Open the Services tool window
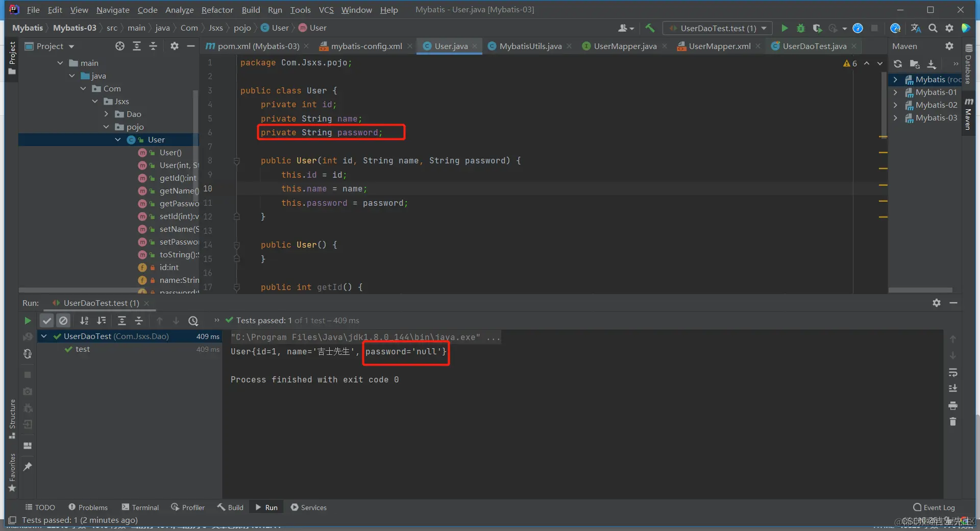Image resolution: width=980 pixels, height=531 pixels. [309, 508]
